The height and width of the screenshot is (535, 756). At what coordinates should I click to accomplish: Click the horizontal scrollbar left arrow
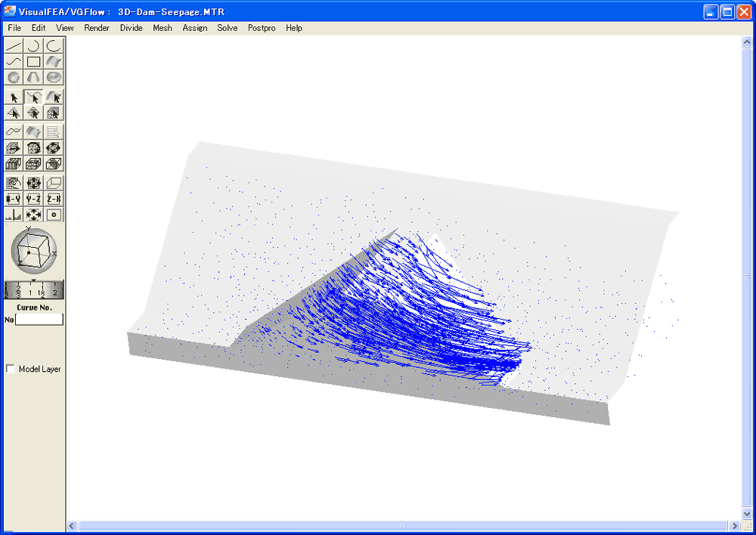[72, 526]
